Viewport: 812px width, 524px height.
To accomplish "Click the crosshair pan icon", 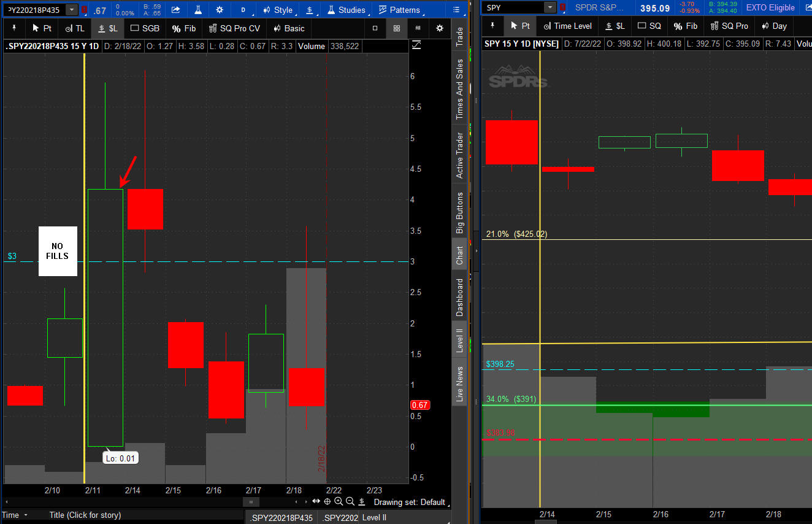I will [327, 501].
